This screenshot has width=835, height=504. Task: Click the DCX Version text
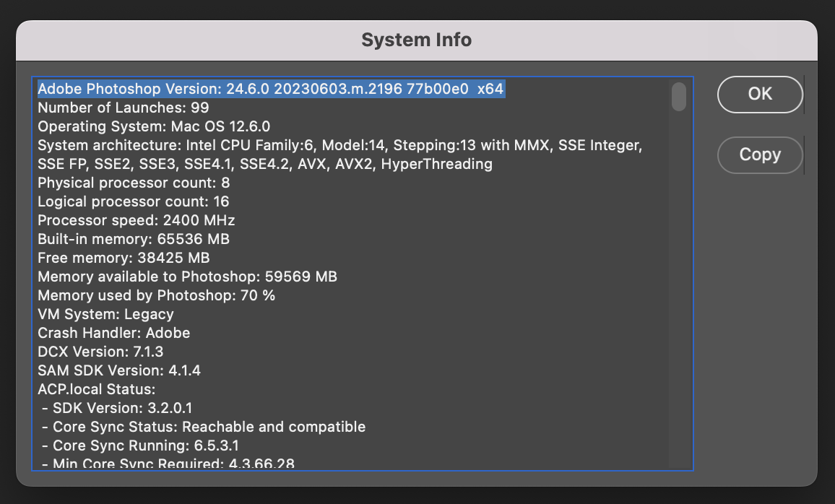tap(91, 352)
